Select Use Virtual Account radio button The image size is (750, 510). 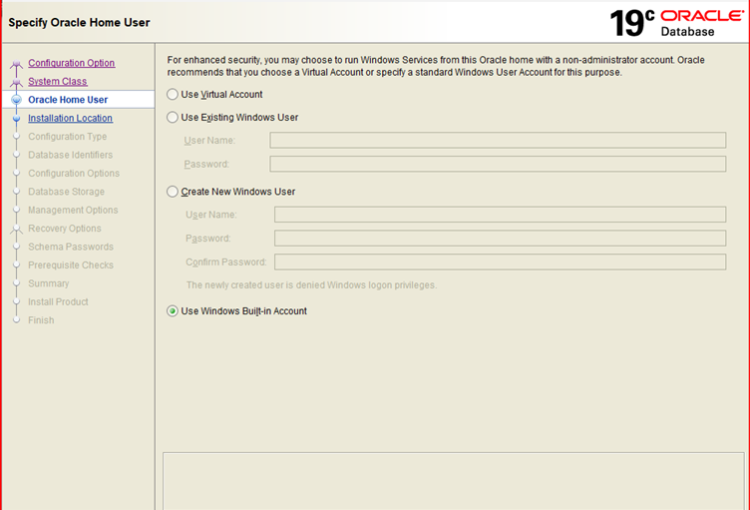coord(173,95)
